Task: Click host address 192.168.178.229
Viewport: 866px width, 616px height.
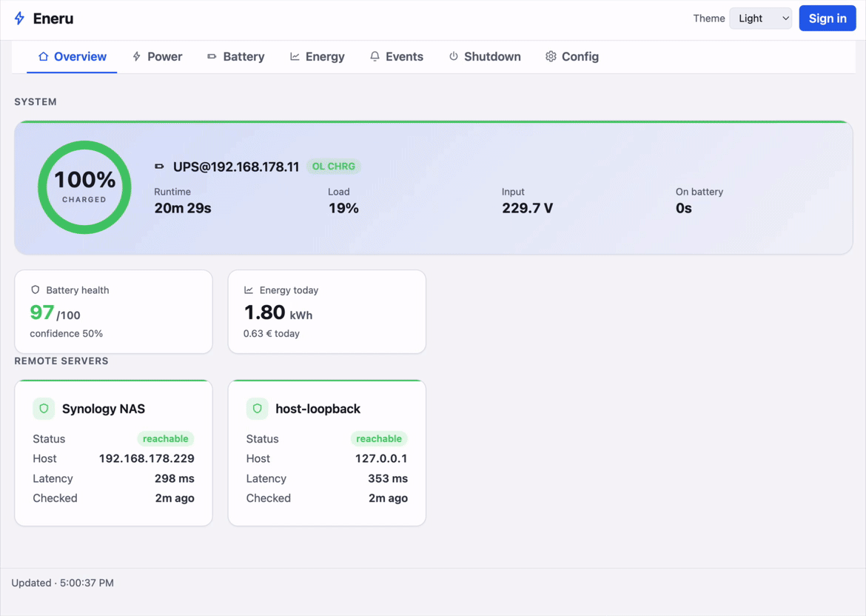Action: (147, 458)
